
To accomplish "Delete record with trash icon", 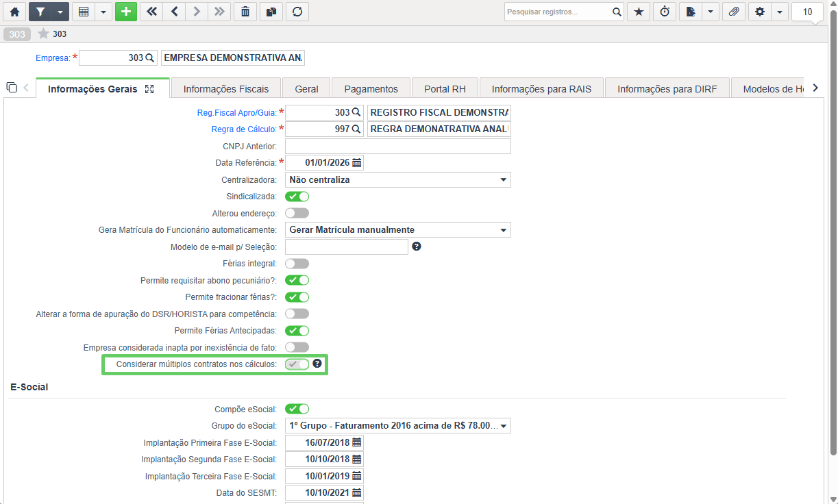I will [x=245, y=12].
